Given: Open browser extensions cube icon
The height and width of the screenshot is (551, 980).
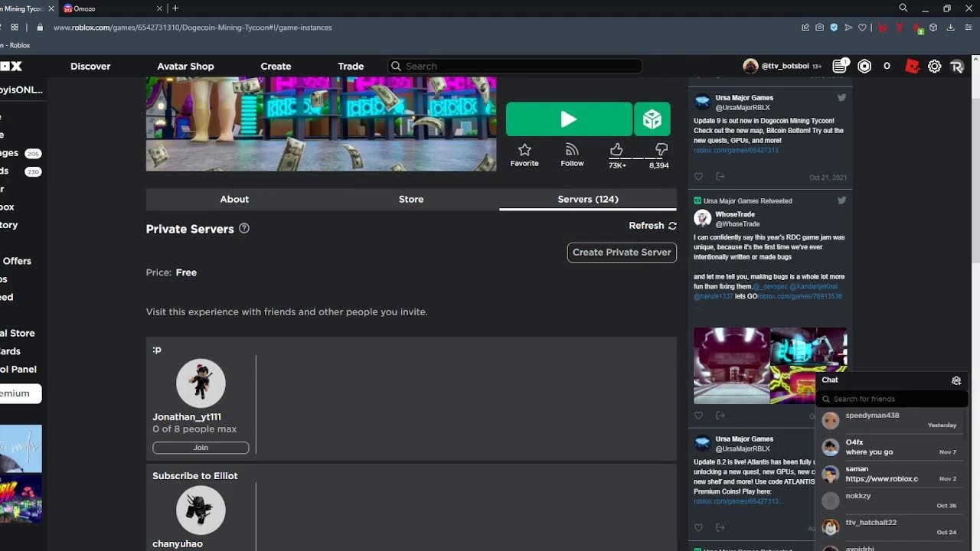Looking at the screenshot, I should click(933, 28).
